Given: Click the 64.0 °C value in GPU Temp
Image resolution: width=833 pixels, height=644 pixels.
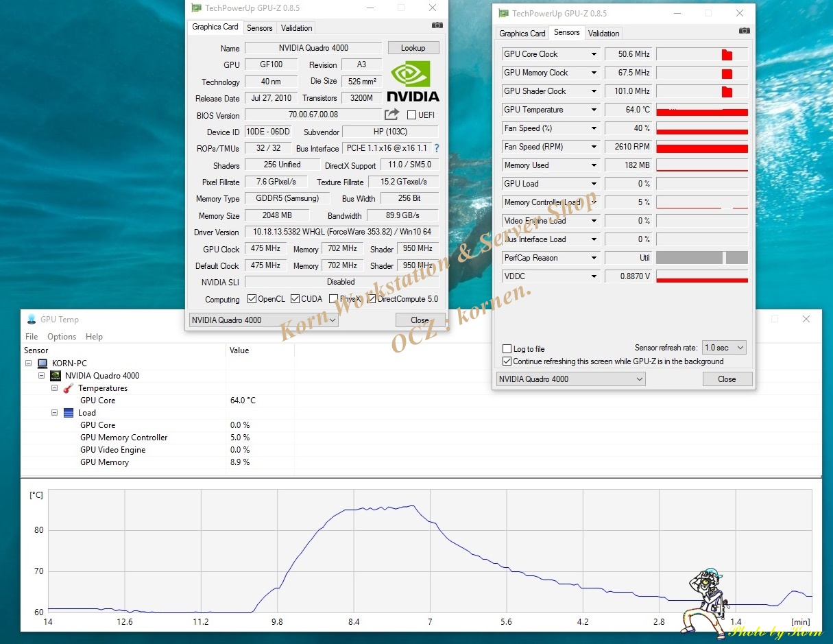Looking at the screenshot, I should [243, 401].
